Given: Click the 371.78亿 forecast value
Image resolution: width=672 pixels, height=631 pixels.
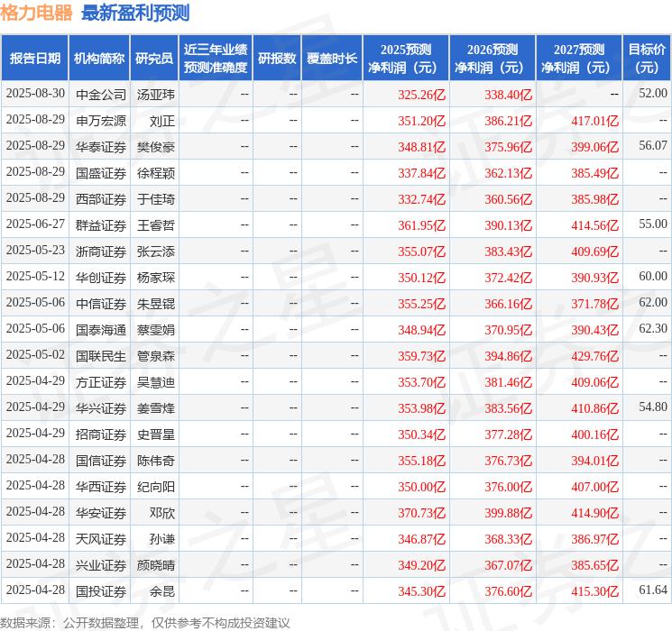Looking at the screenshot, I should 594,304.
